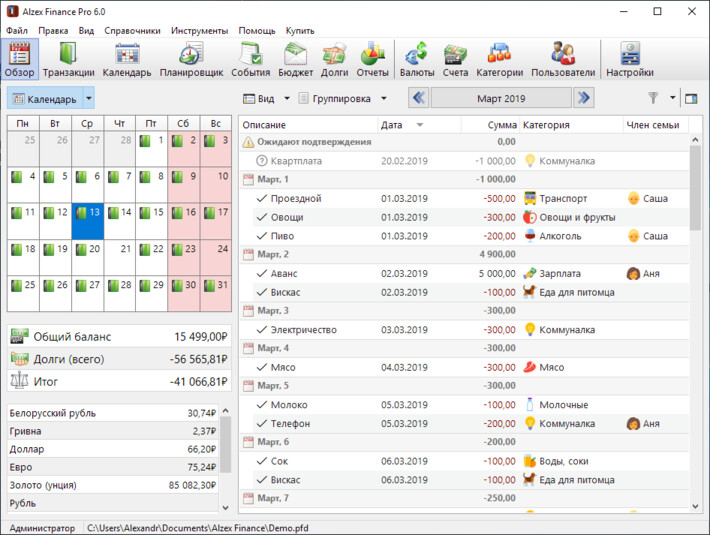Collapse the Март, 5 date group

click(x=248, y=386)
